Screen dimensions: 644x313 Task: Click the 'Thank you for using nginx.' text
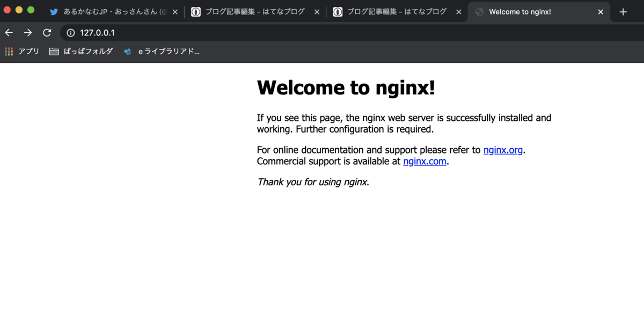313,181
